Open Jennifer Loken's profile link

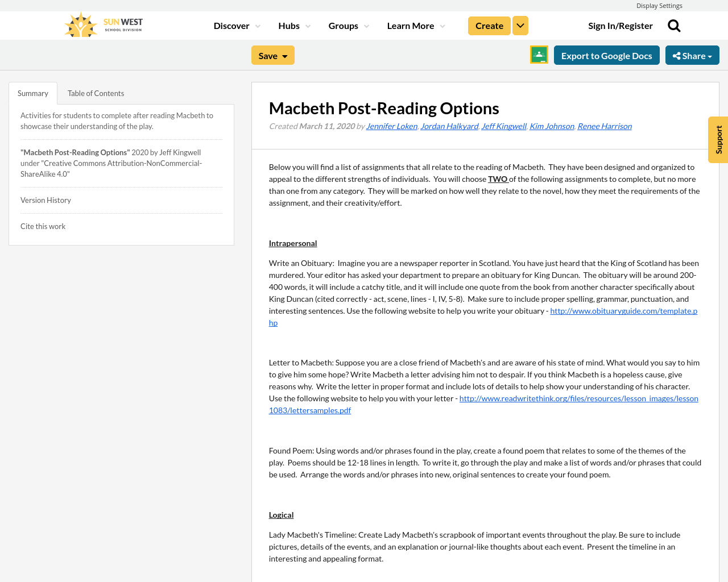pos(391,125)
